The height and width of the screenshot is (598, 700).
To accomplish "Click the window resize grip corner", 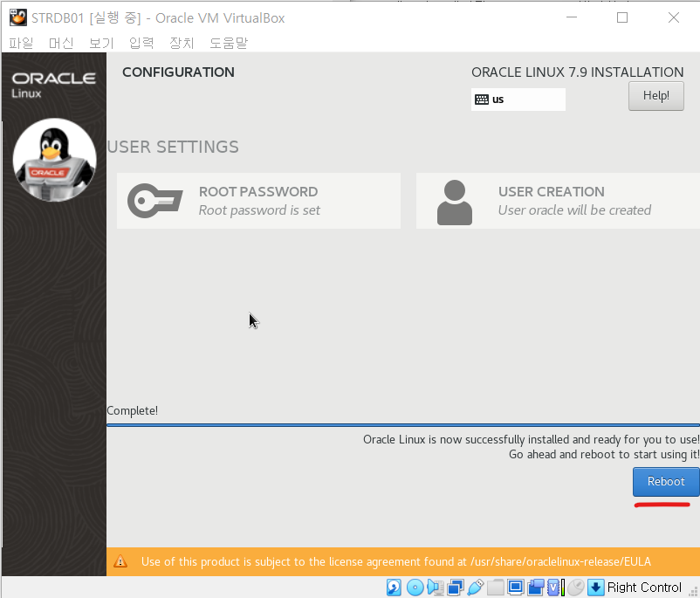I will pyautogui.click(x=693, y=592).
